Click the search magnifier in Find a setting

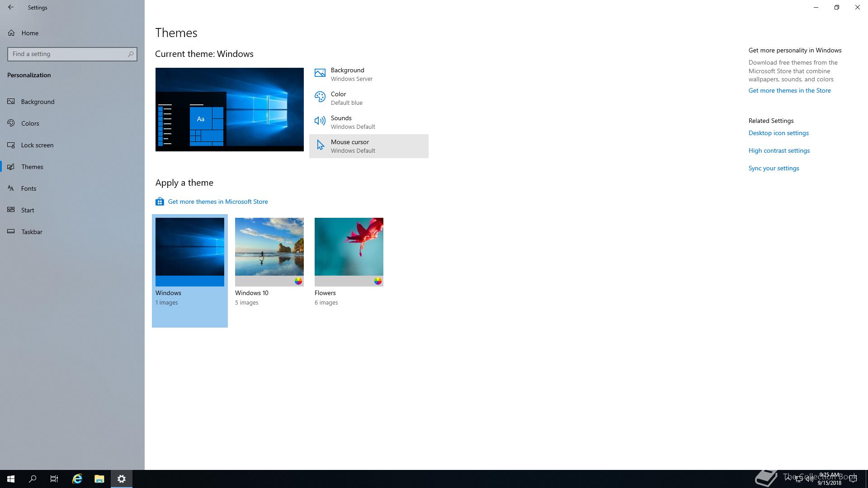coord(131,54)
